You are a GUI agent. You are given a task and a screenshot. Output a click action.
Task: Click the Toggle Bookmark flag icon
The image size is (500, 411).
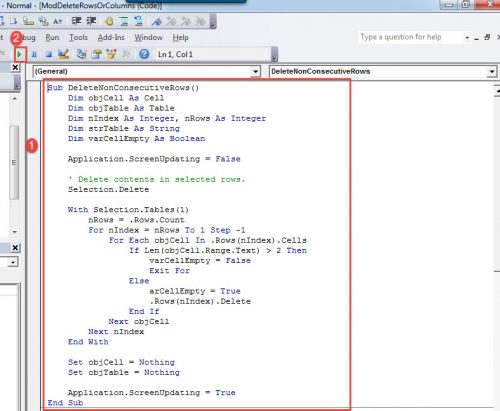(x=157, y=22)
